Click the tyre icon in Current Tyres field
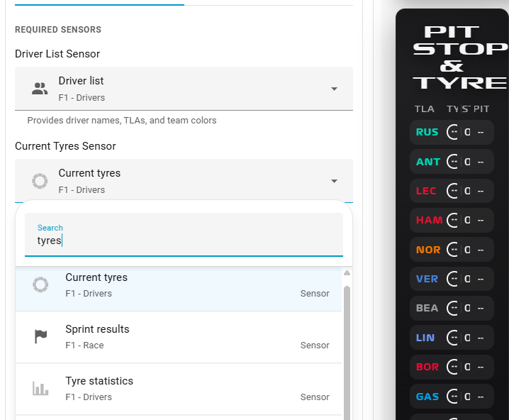509x420 pixels. pyautogui.click(x=40, y=181)
